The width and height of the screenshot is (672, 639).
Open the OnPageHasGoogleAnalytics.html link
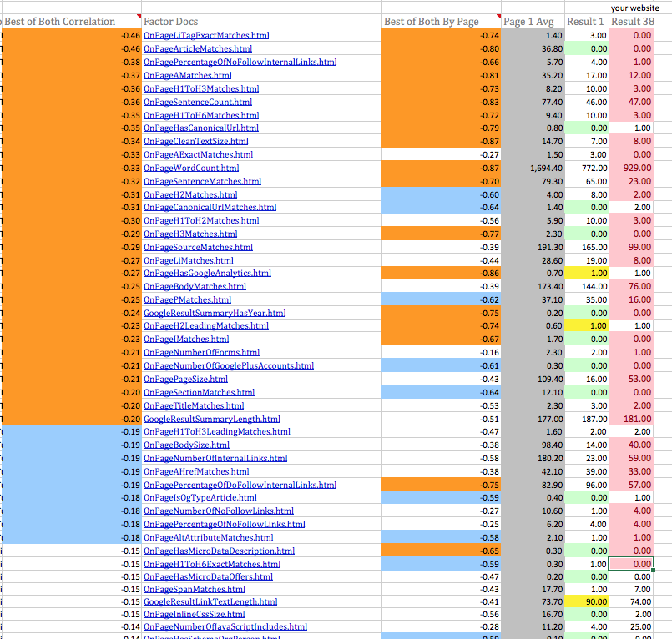pyautogui.click(x=207, y=274)
